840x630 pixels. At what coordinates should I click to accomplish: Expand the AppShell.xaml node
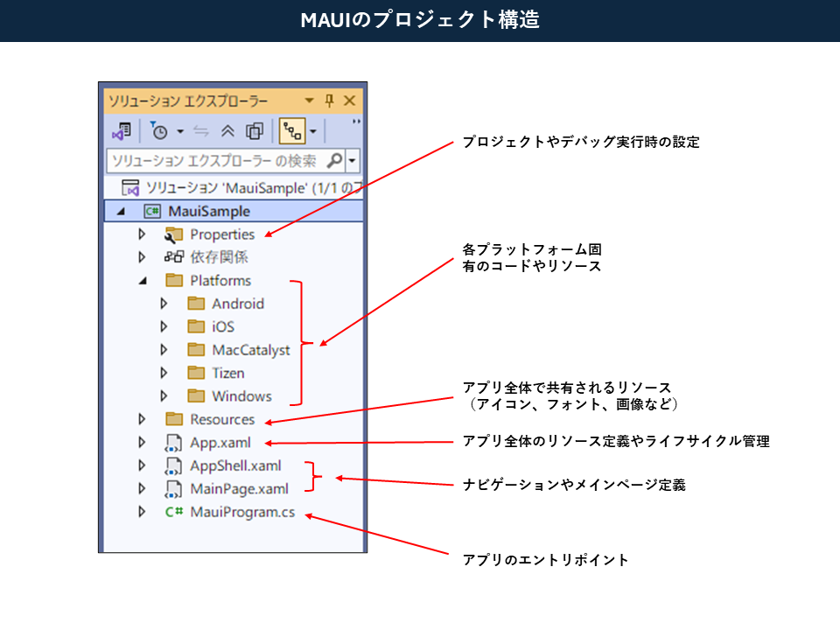[x=142, y=465]
